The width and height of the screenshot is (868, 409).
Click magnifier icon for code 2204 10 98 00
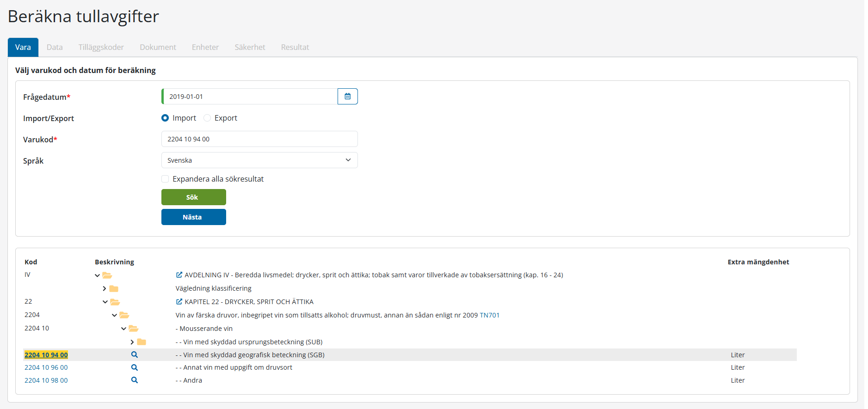click(x=135, y=380)
